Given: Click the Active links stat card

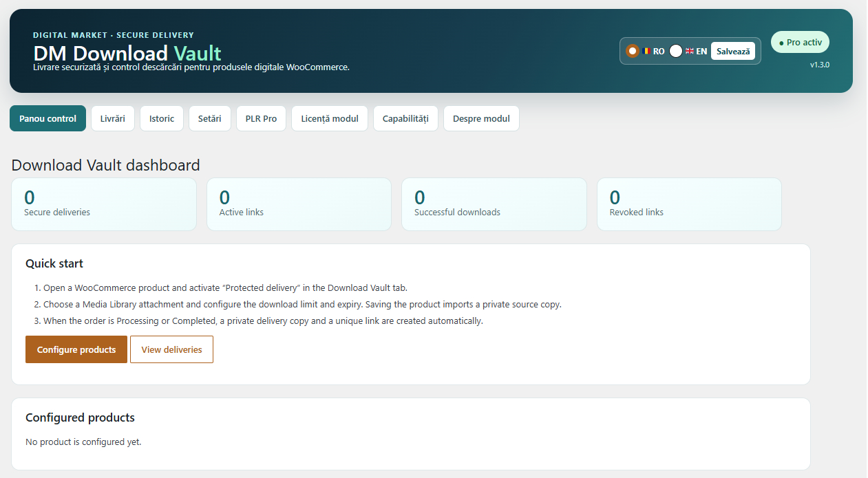Looking at the screenshot, I should (299, 204).
